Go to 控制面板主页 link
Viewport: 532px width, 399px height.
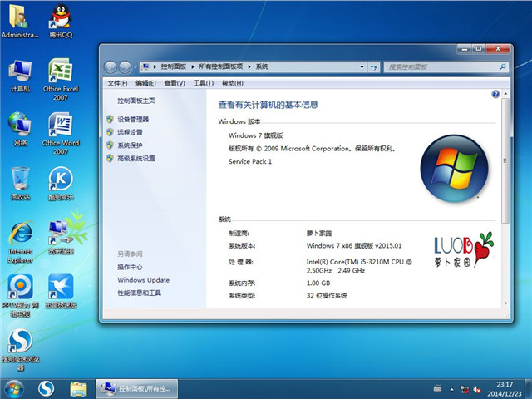click(x=136, y=101)
